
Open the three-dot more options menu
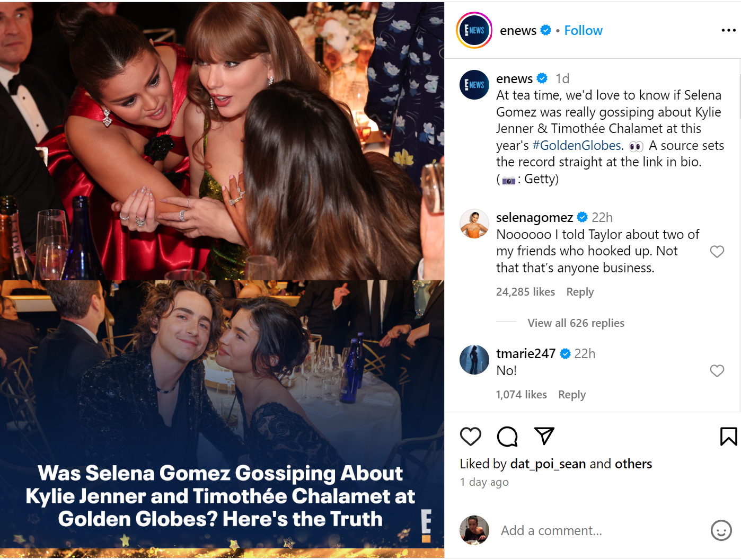coord(728,30)
